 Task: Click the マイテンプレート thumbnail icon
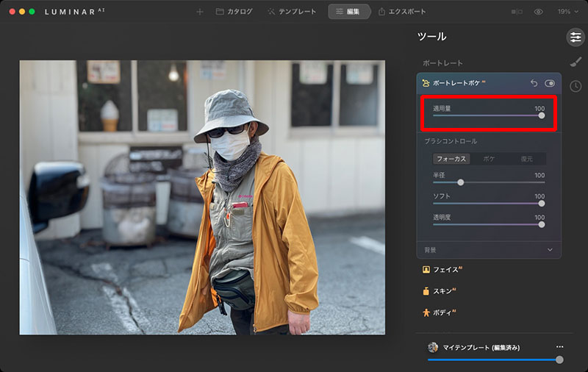[x=433, y=347]
